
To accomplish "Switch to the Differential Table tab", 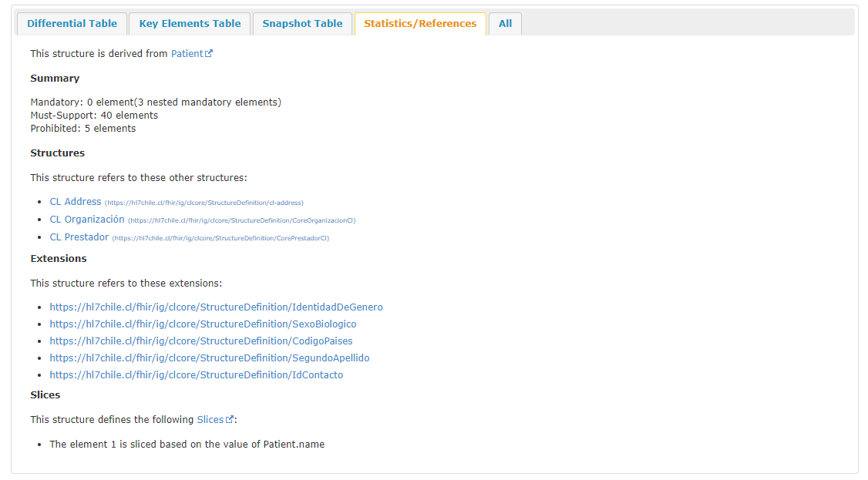I will (x=72, y=24).
